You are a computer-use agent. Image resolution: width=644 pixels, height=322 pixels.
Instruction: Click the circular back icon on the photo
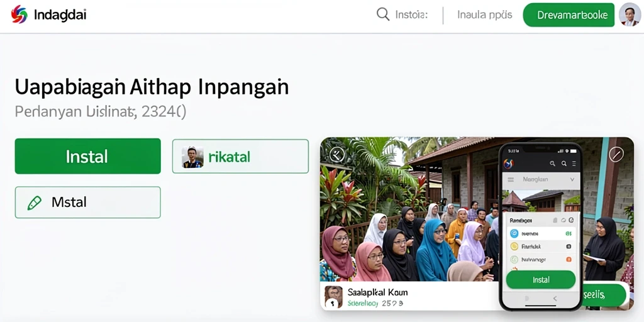coord(337,155)
